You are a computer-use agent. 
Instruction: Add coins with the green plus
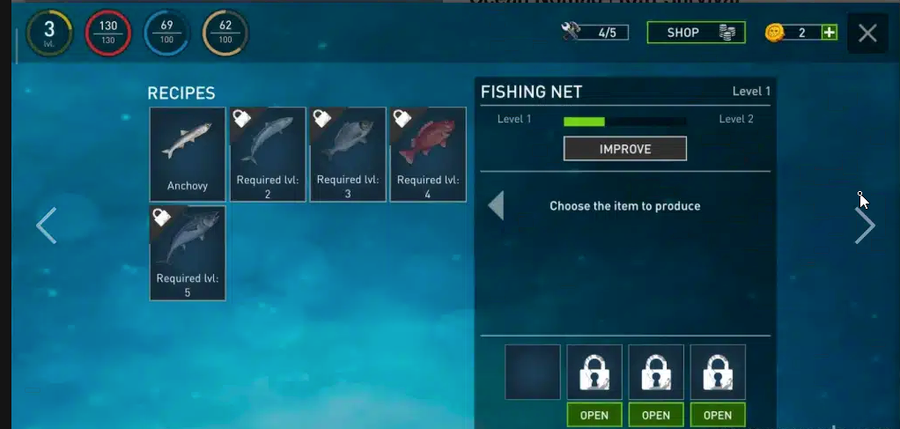click(829, 33)
